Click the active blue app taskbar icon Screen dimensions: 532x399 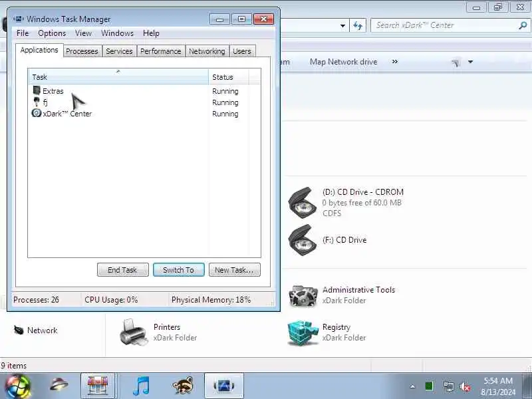pyautogui.click(x=224, y=386)
